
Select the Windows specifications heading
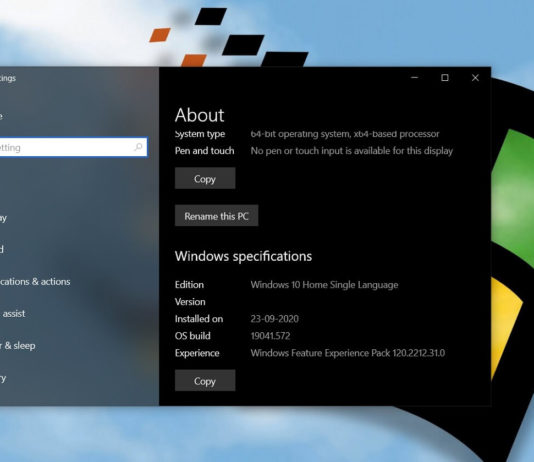tap(244, 256)
